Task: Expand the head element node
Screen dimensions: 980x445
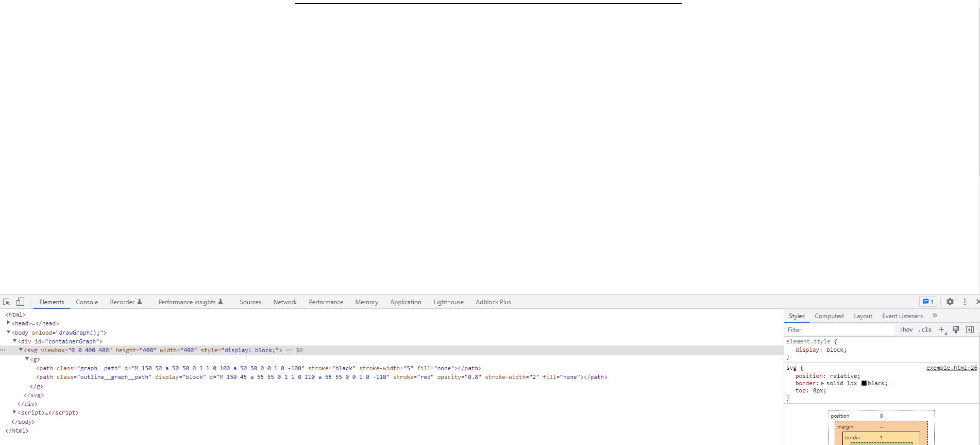Action: (8, 323)
